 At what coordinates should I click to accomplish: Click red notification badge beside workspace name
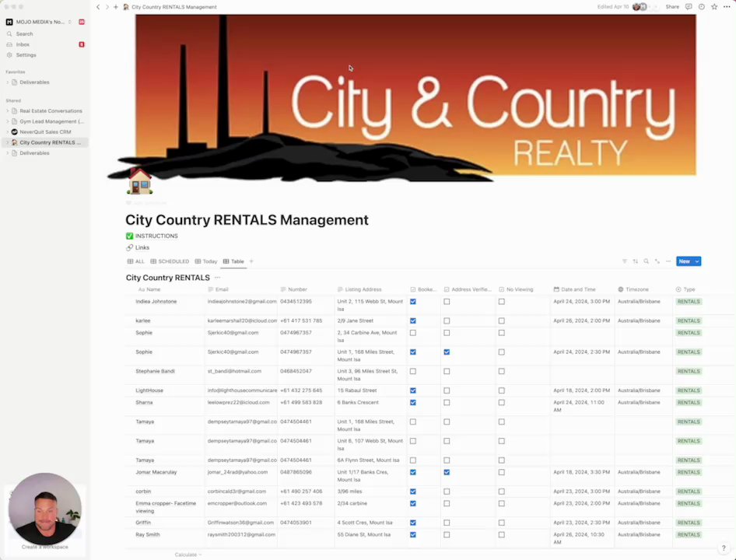[82, 22]
